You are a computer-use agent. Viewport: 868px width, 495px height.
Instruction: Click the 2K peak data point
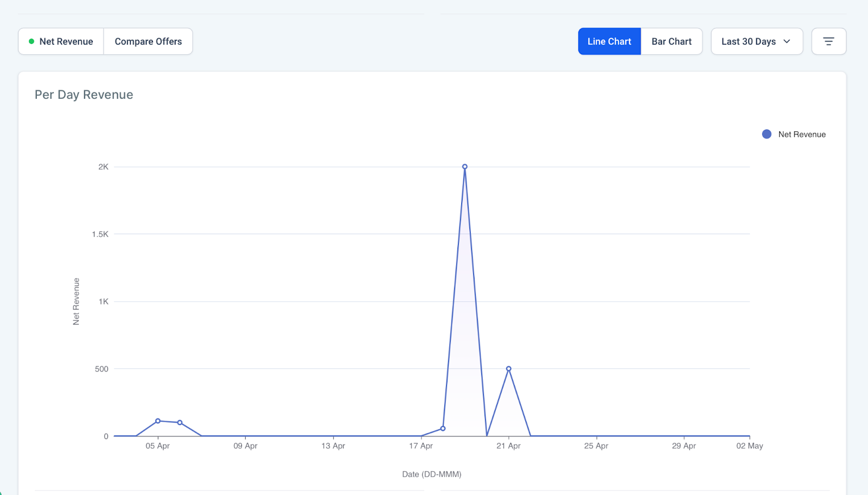click(x=465, y=167)
